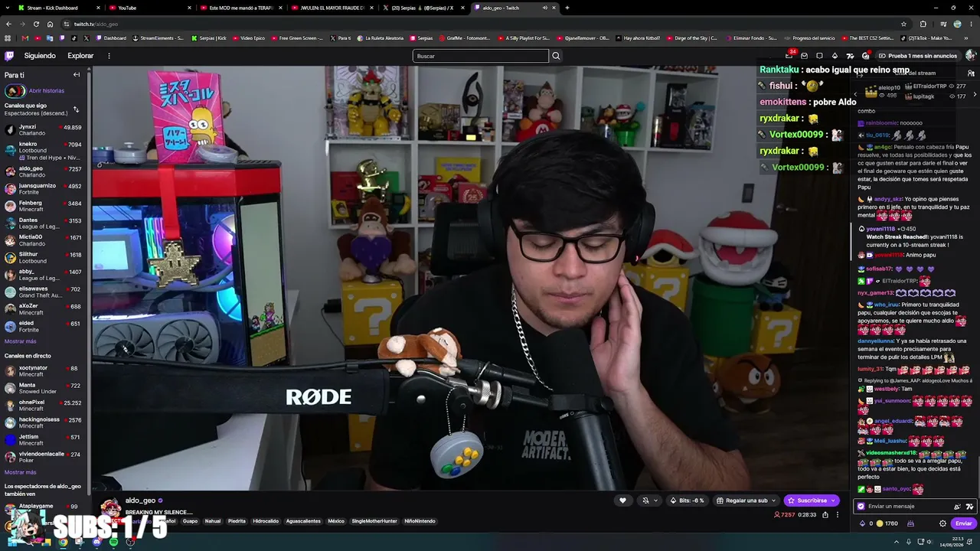
Task: Open the Piedrita stream tag
Action: click(237, 521)
